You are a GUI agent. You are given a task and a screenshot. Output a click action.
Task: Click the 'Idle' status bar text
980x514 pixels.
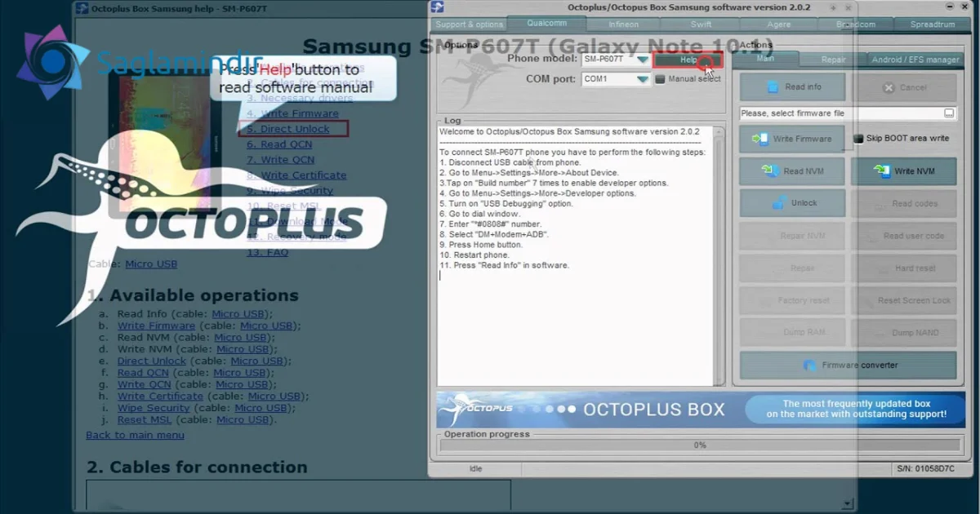click(475, 469)
